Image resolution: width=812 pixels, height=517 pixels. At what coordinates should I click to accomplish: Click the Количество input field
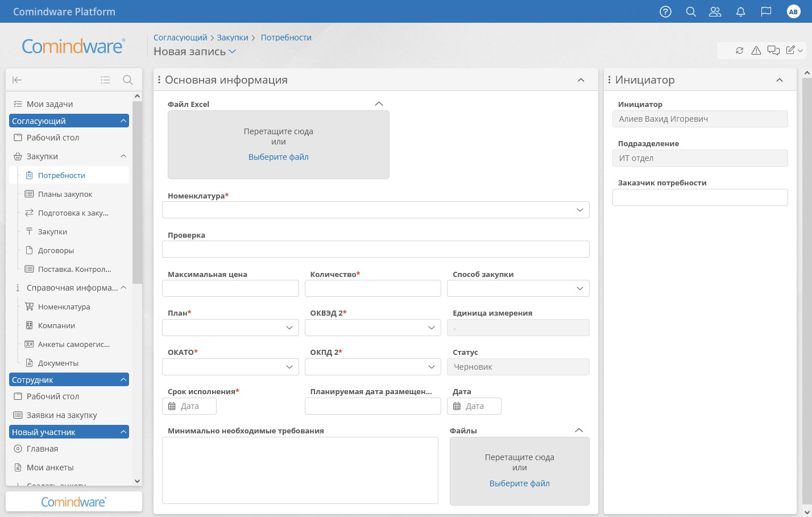point(373,288)
